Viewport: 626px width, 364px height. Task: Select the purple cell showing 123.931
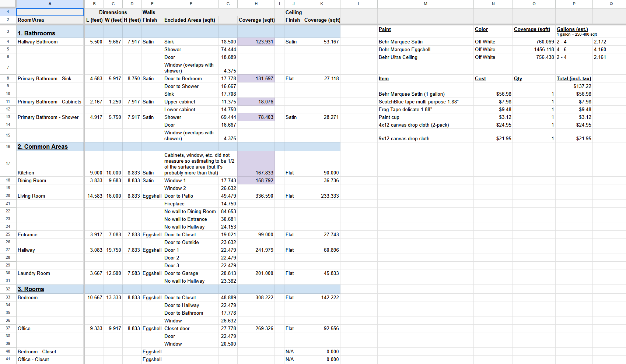[256, 42]
